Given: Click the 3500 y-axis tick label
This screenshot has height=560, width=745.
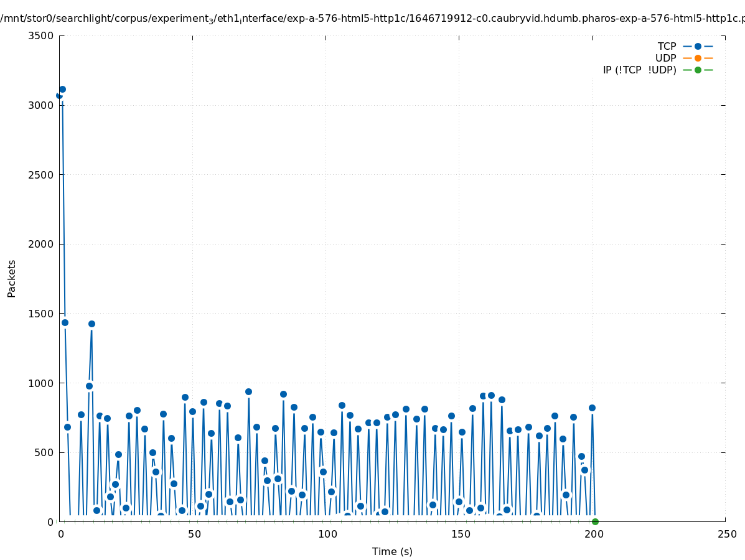Looking at the screenshot, I should (x=41, y=35).
